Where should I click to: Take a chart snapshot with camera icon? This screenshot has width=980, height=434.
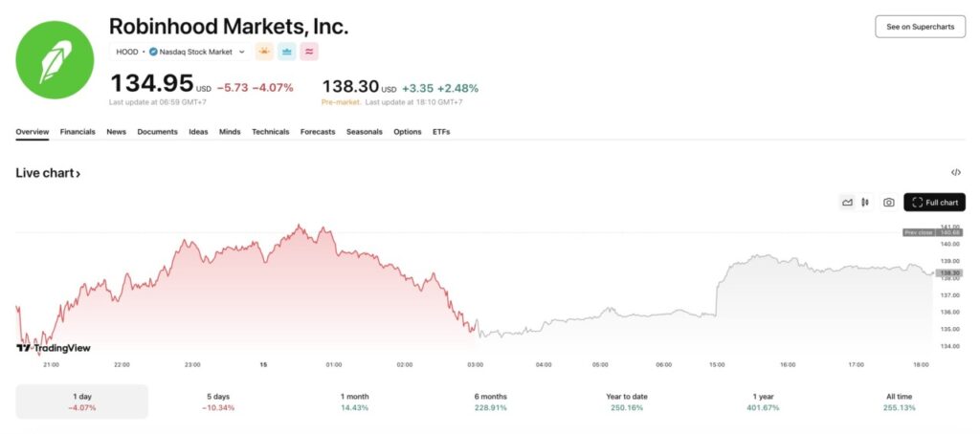click(x=888, y=203)
